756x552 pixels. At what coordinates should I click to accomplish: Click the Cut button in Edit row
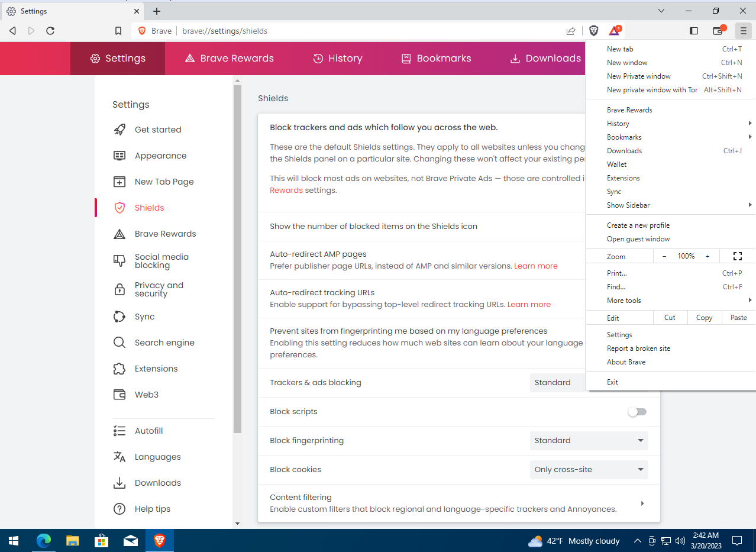pos(670,318)
